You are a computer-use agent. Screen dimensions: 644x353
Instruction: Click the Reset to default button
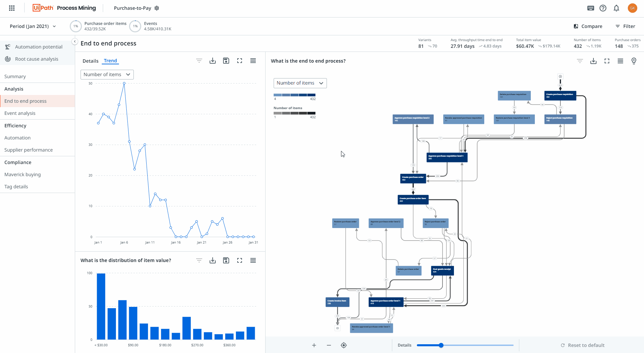tap(583, 345)
